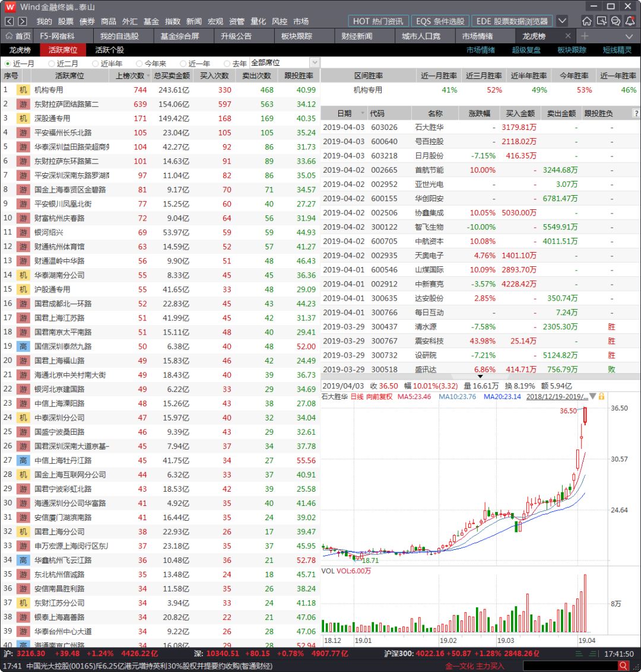The image size is (641, 672).
Task: Select the 去年 radio button
Action: point(227,63)
